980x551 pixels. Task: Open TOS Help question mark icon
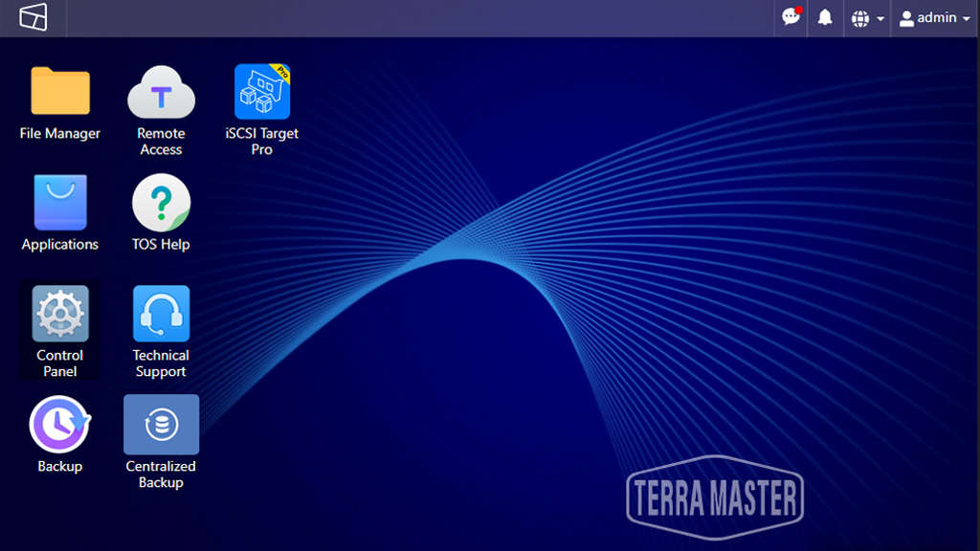pyautogui.click(x=161, y=203)
